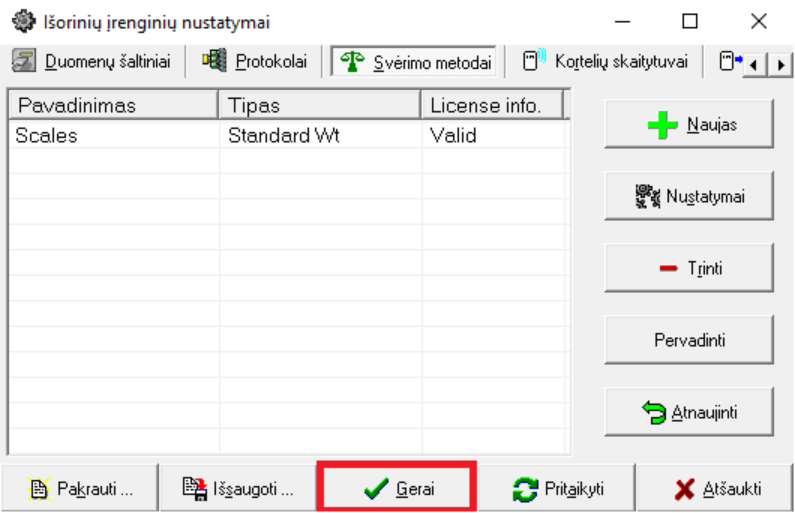Screen dimensions: 795x513
Task: Click the License info. column header
Action: [x=492, y=105]
